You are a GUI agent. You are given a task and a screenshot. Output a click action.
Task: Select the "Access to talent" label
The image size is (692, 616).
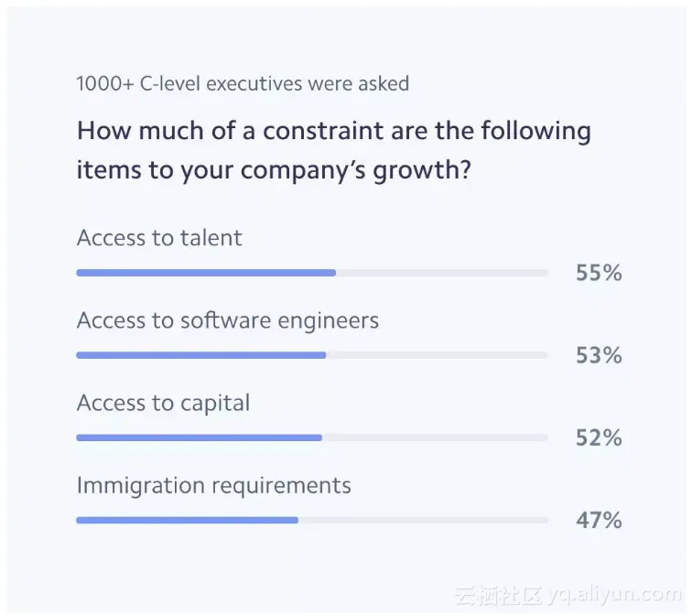[159, 238]
